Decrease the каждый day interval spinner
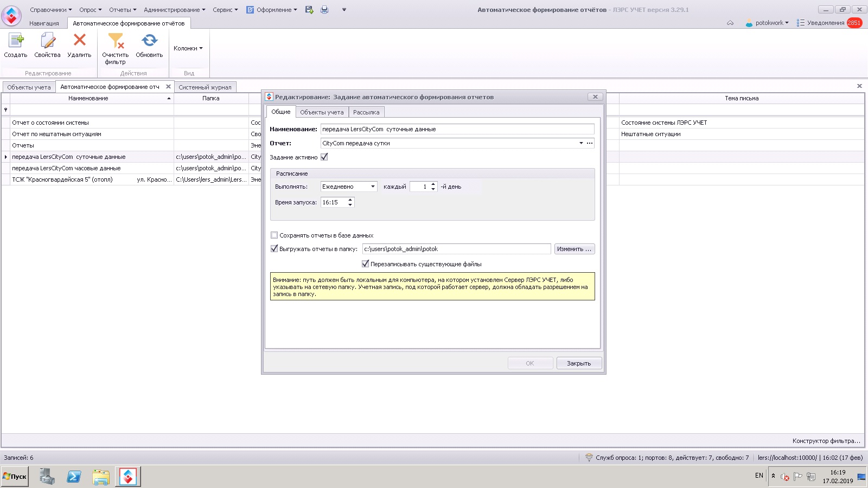The image size is (868, 488). click(x=433, y=189)
